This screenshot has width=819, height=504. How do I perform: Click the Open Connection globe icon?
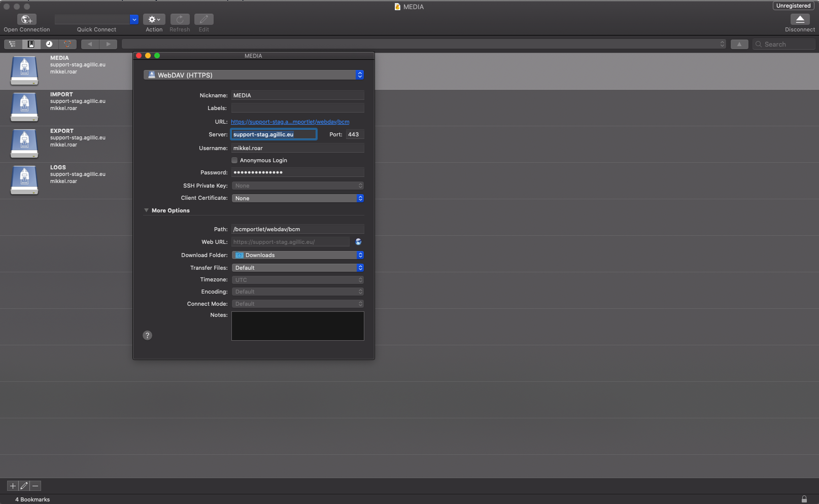coord(26,19)
